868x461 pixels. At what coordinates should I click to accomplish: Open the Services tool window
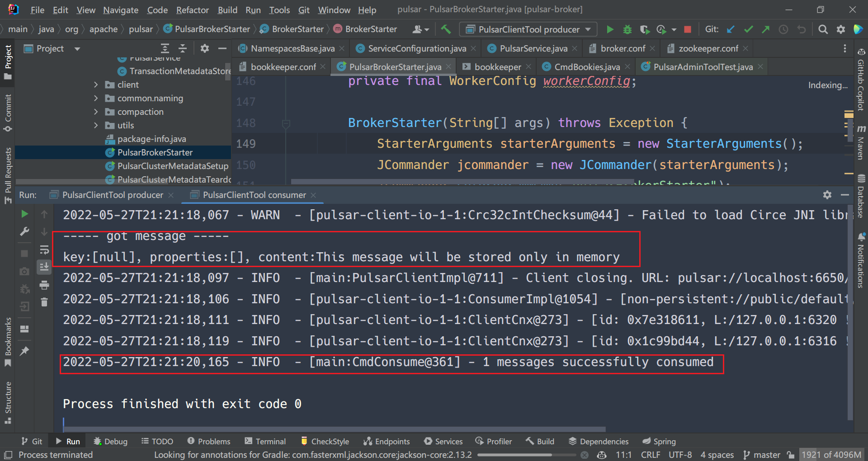443,441
